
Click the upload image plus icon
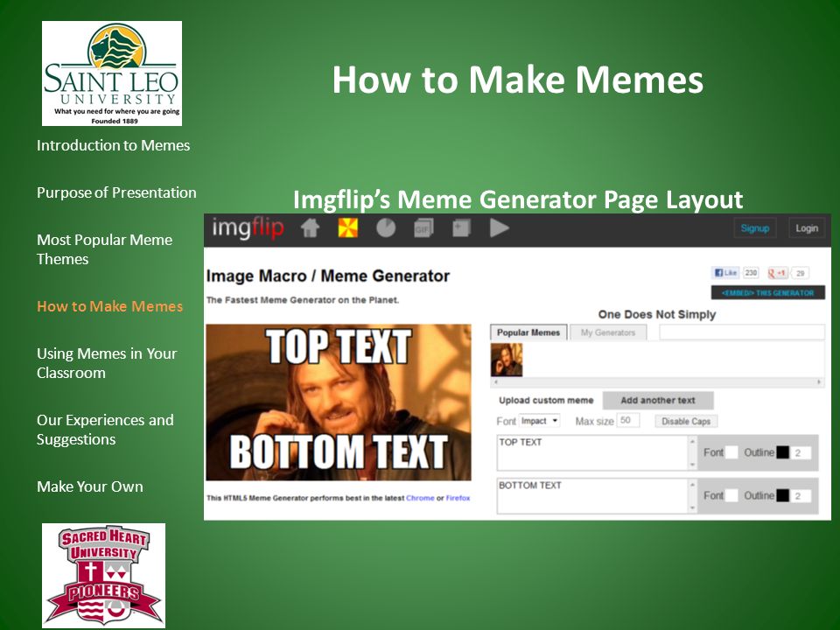[x=461, y=228]
